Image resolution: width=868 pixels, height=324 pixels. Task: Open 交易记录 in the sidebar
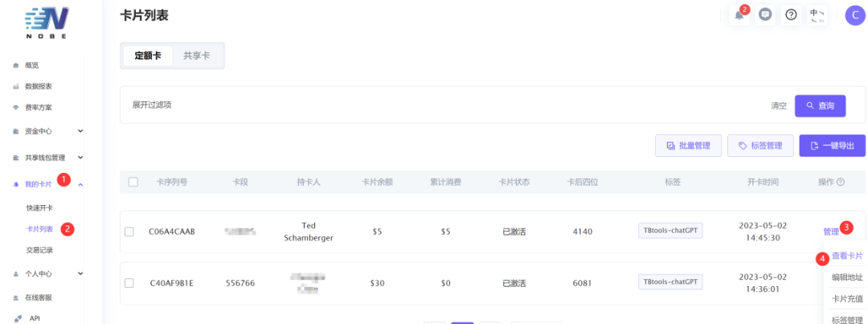click(40, 250)
